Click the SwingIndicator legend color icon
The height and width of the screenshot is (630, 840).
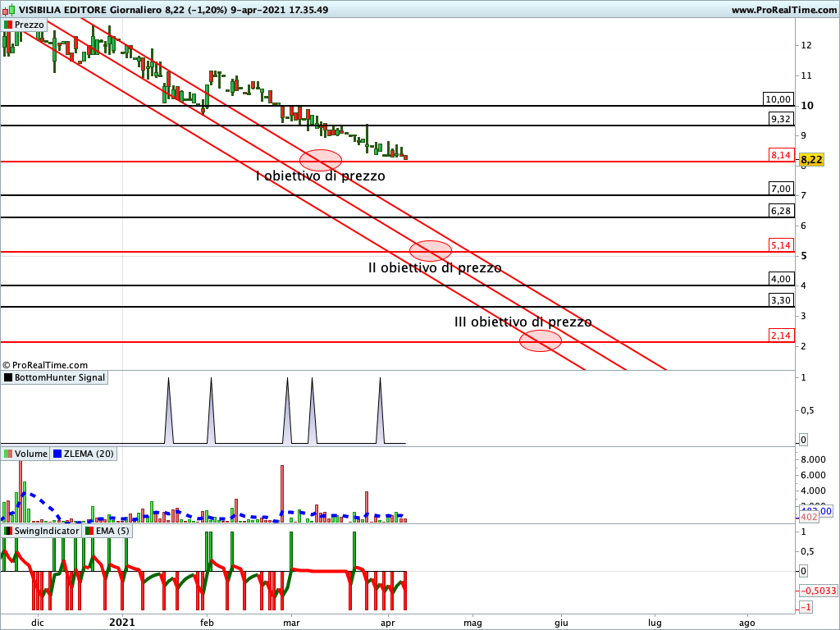click(x=8, y=531)
